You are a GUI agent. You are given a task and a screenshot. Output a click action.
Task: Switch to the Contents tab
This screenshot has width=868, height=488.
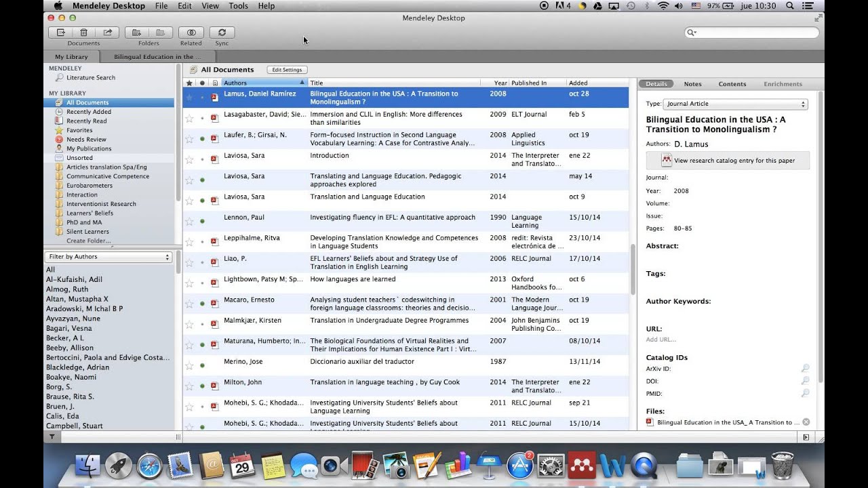coord(732,84)
